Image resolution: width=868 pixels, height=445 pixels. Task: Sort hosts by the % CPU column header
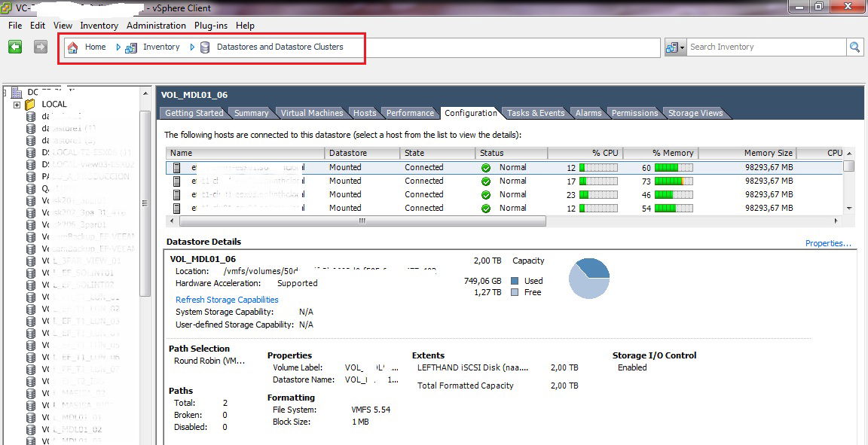click(x=585, y=154)
